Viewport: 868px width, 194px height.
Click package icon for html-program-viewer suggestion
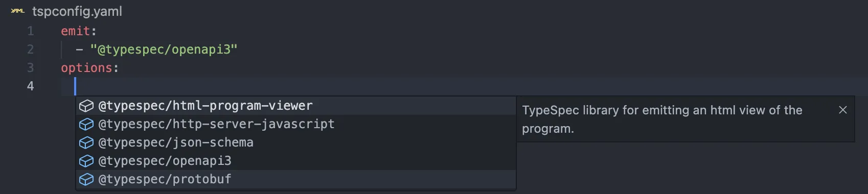86,106
